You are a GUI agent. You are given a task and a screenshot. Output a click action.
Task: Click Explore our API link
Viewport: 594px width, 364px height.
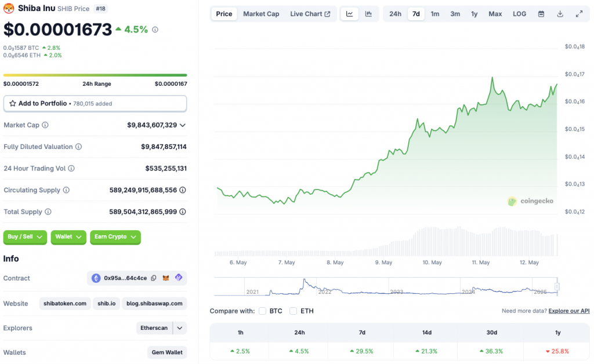point(569,311)
